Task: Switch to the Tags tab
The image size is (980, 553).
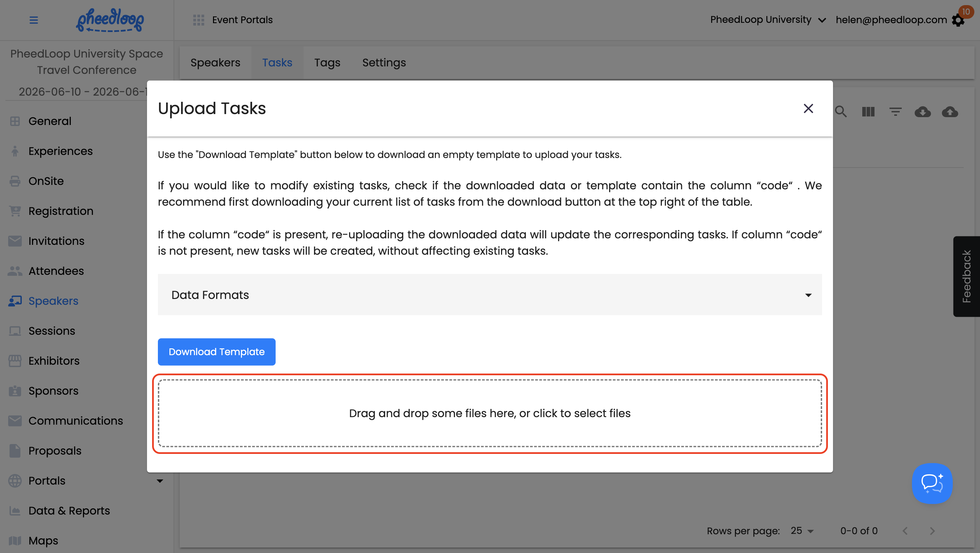Action: (327, 62)
